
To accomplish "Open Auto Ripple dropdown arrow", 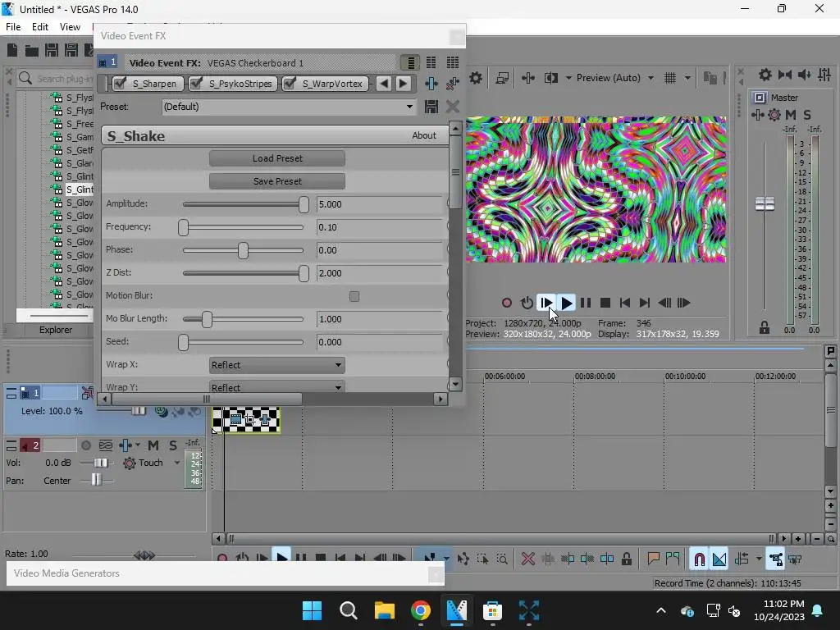I will 759,559.
